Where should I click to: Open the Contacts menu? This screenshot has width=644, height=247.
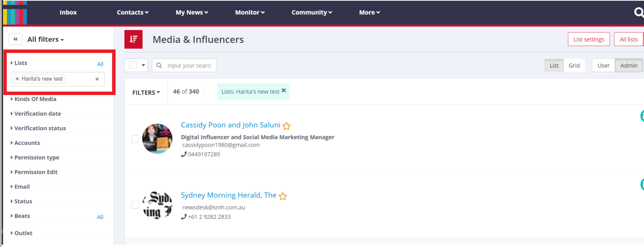click(133, 13)
